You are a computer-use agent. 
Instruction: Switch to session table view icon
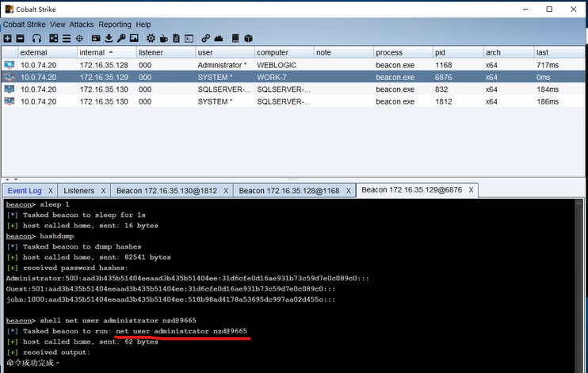pos(67,38)
